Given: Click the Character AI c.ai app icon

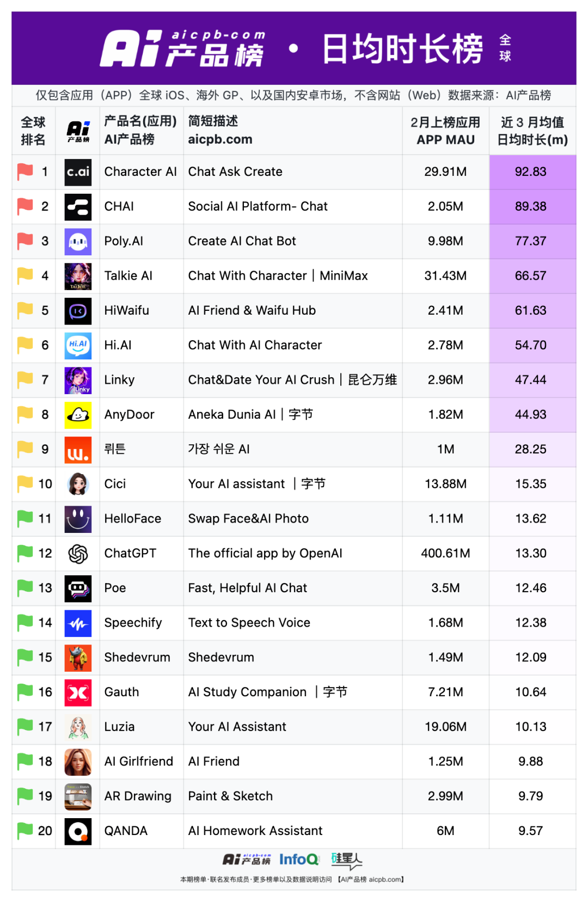Looking at the screenshot, I should coord(78,172).
